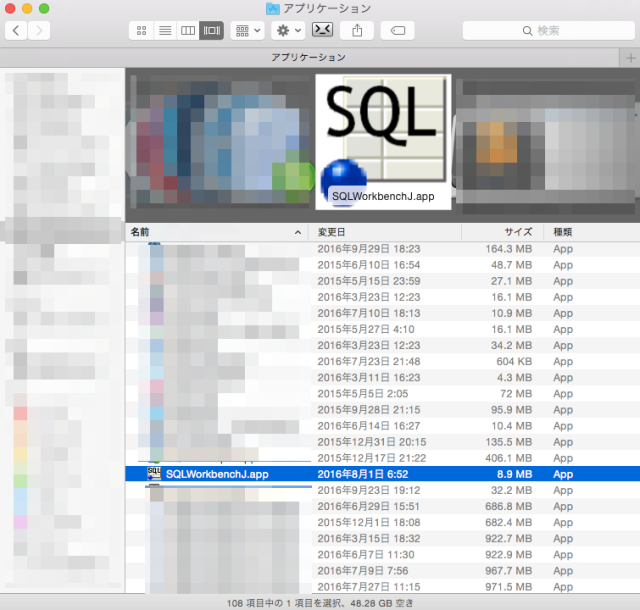Viewport: 640px width, 610px height.
Task: Click the SQLWorkbenchJ.app file icon in list
Action: [x=154, y=474]
